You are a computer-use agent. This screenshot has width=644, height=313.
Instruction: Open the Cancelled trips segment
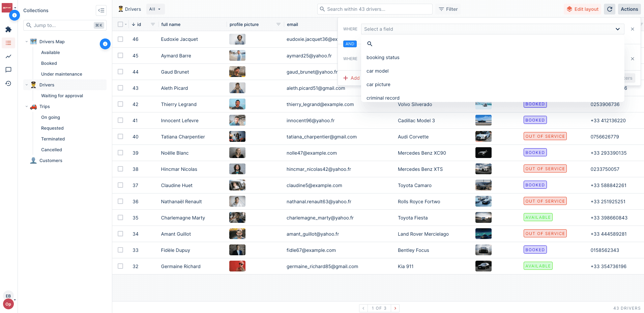(52, 150)
